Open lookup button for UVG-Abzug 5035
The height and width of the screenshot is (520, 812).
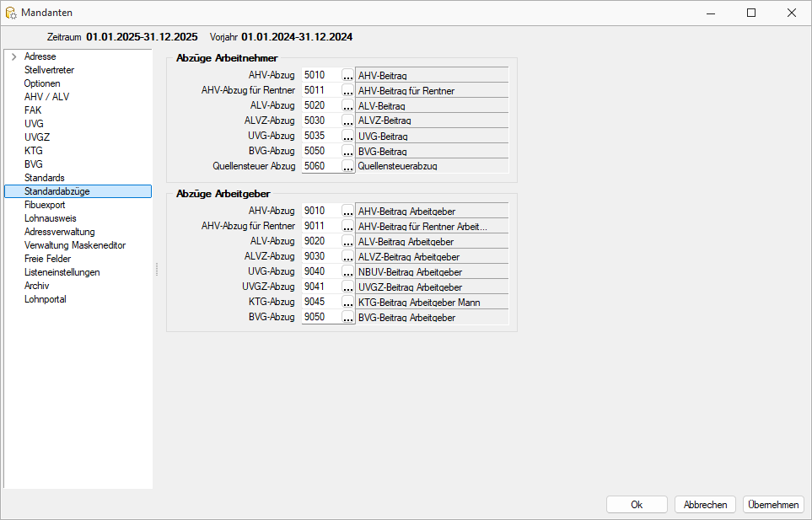pyautogui.click(x=348, y=136)
